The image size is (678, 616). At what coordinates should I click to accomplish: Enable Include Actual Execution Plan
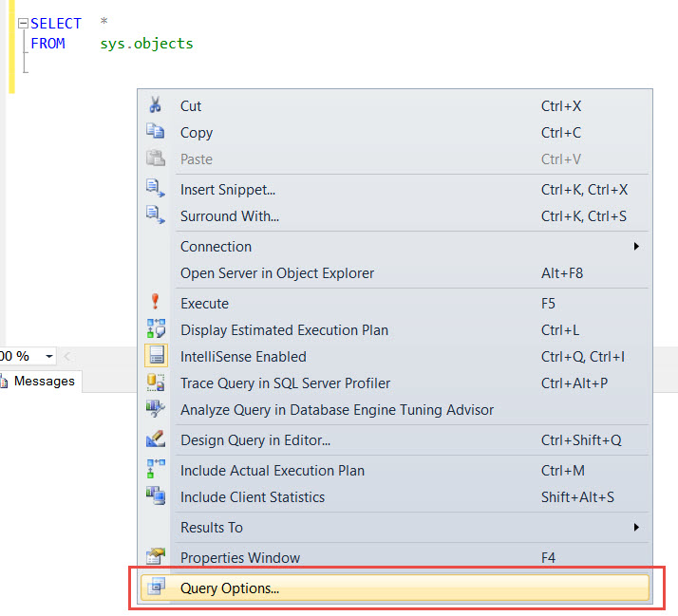pyautogui.click(x=394, y=471)
